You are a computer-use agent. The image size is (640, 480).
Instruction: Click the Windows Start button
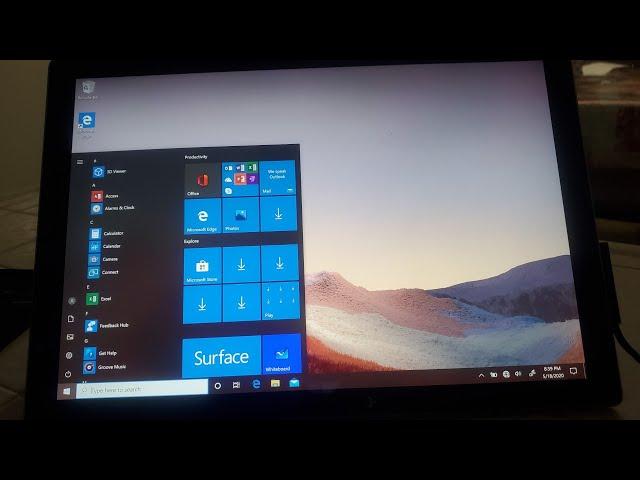67,391
